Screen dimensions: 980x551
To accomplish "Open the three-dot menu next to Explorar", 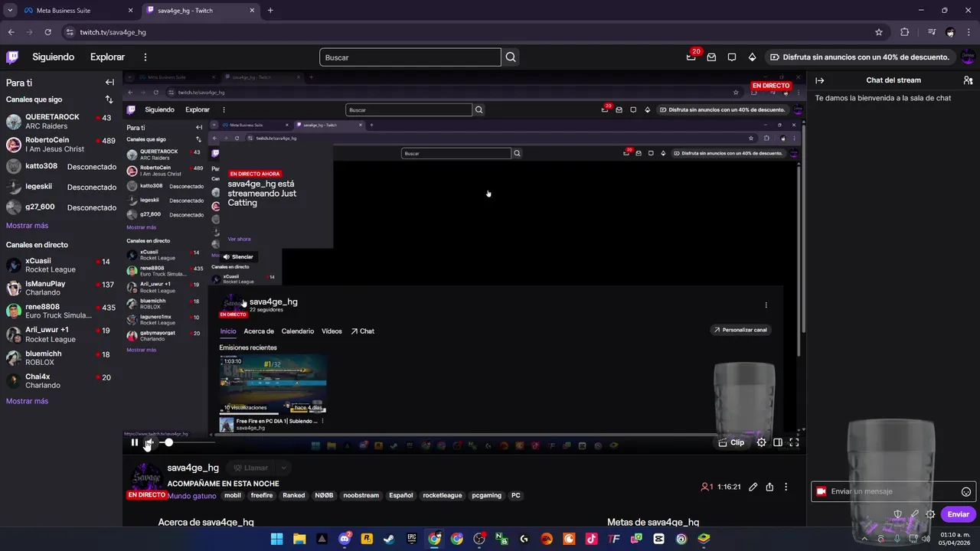I will click(x=145, y=57).
